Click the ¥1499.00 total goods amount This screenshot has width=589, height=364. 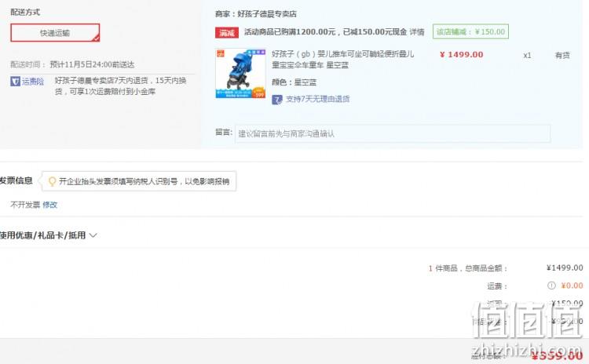(x=565, y=268)
